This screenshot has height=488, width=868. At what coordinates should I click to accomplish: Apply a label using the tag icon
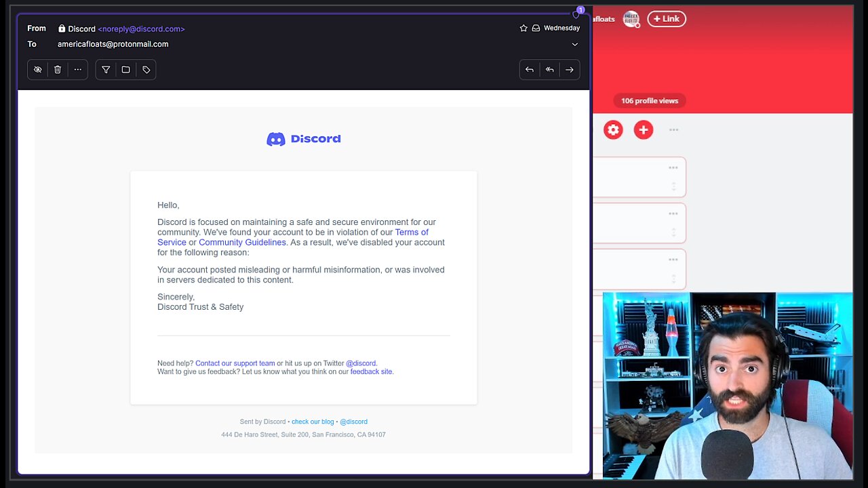click(x=146, y=70)
